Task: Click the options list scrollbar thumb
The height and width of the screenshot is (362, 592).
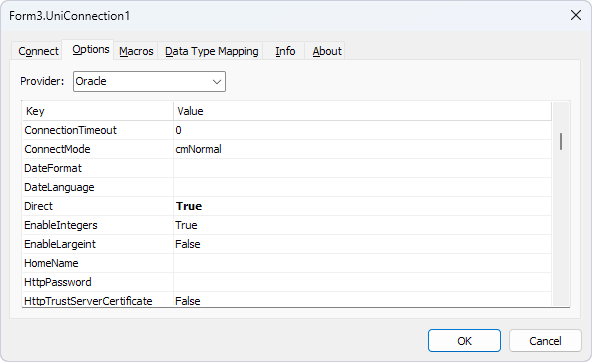Action: coord(561,142)
